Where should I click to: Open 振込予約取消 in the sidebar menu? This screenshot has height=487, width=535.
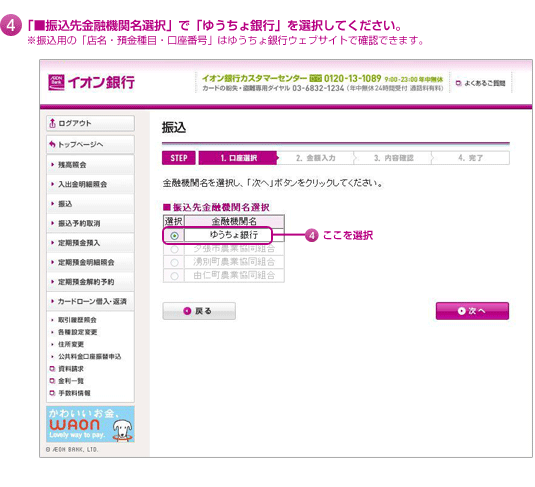(x=90, y=223)
